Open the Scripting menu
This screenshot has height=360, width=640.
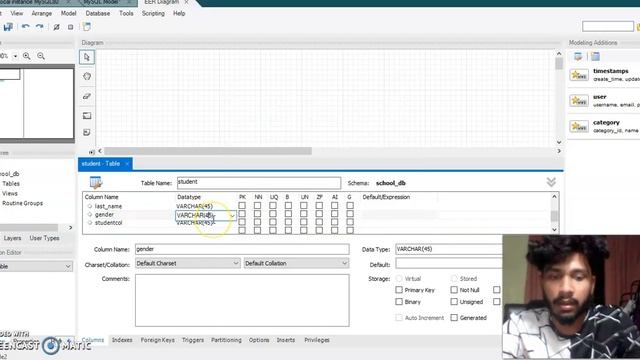pos(153,13)
